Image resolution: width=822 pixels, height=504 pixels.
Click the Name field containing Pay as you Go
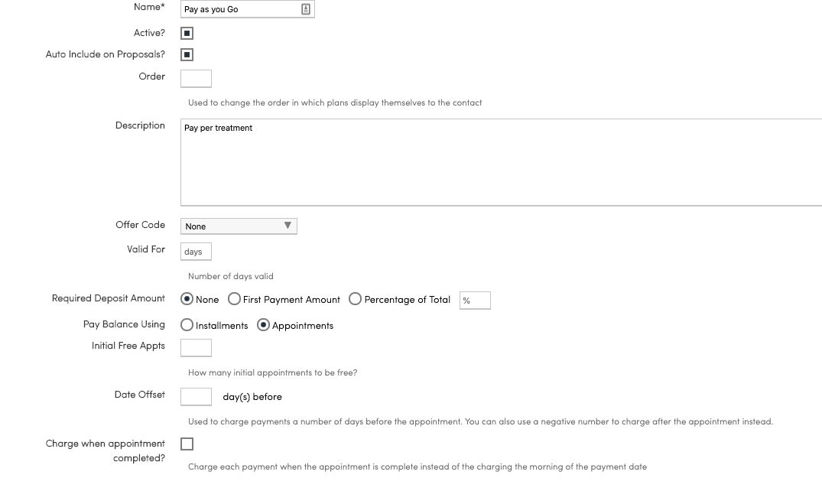pyautogui.click(x=239, y=9)
